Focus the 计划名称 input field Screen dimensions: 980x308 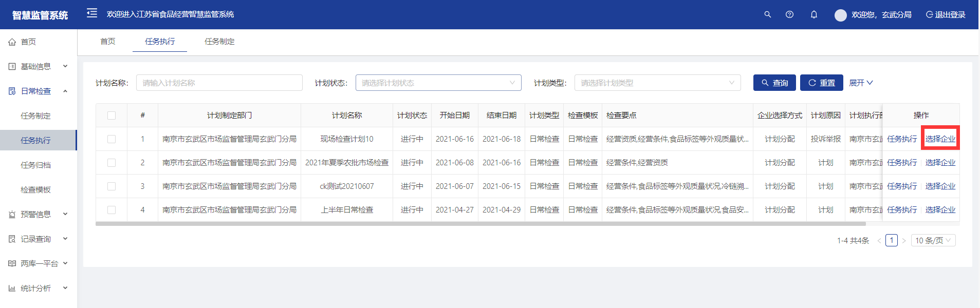click(x=219, y=83)
